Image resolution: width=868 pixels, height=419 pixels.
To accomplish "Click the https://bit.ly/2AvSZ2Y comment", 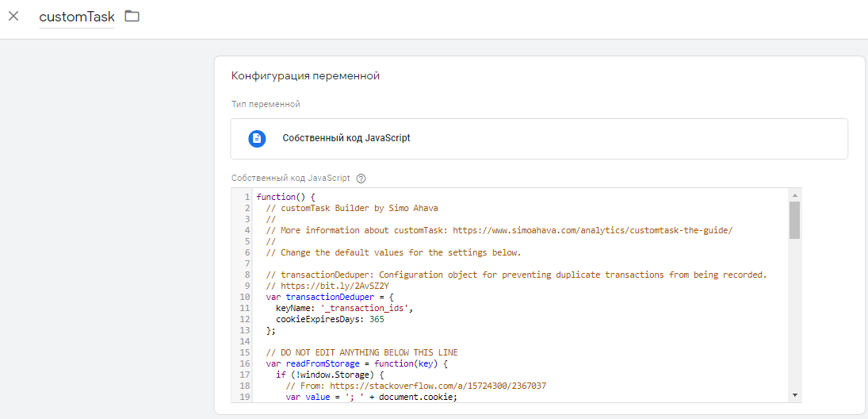I will point(327,286).
